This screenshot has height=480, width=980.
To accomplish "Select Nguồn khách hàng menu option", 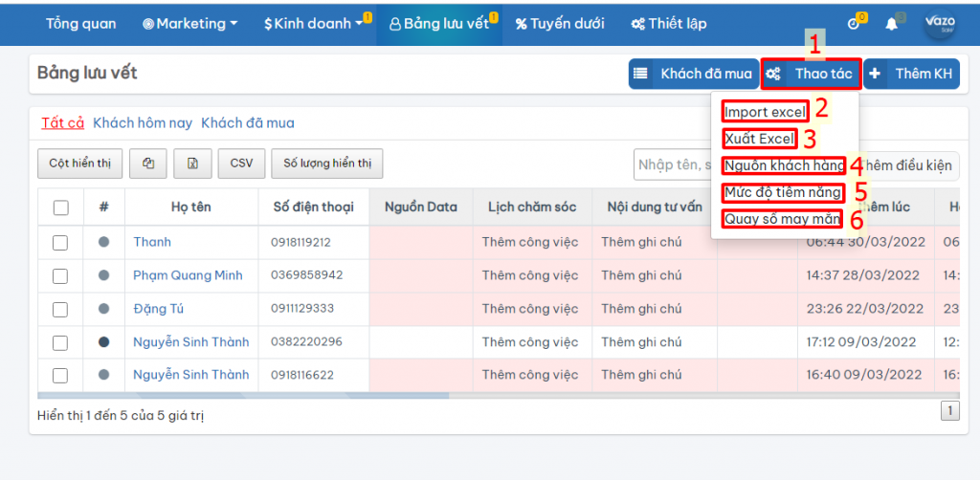I will coord(784,166).
